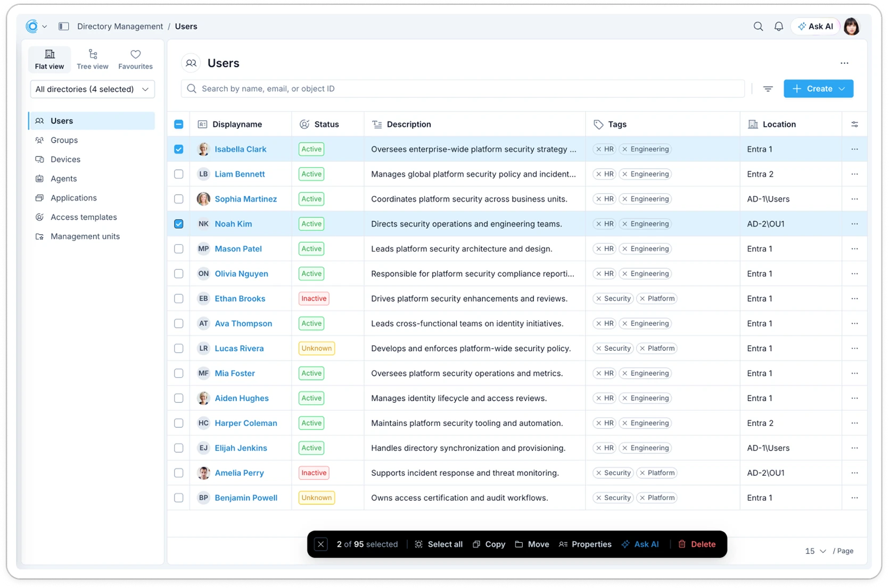
Task: Close the selection action bar
Action: coord(320,544)
